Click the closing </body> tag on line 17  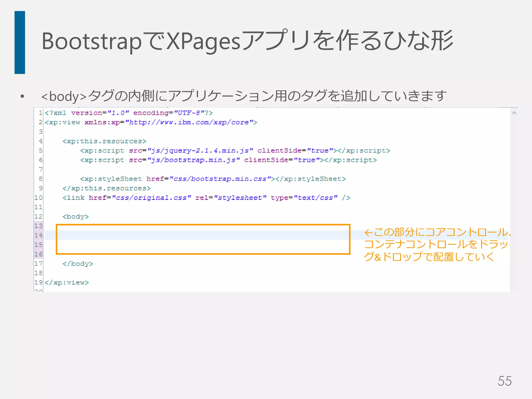click(78, 264)
